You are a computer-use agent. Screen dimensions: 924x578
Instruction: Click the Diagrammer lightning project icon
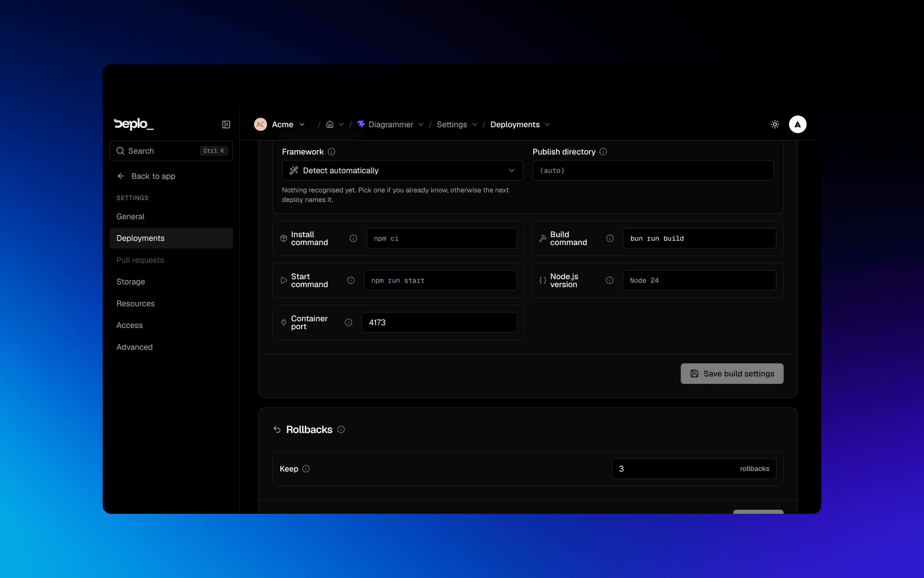pos(361,124)
